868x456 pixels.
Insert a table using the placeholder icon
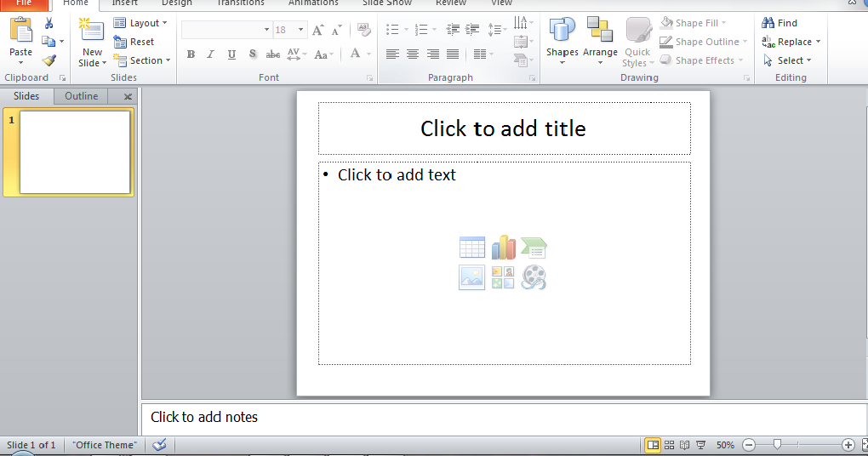[472, 248]
